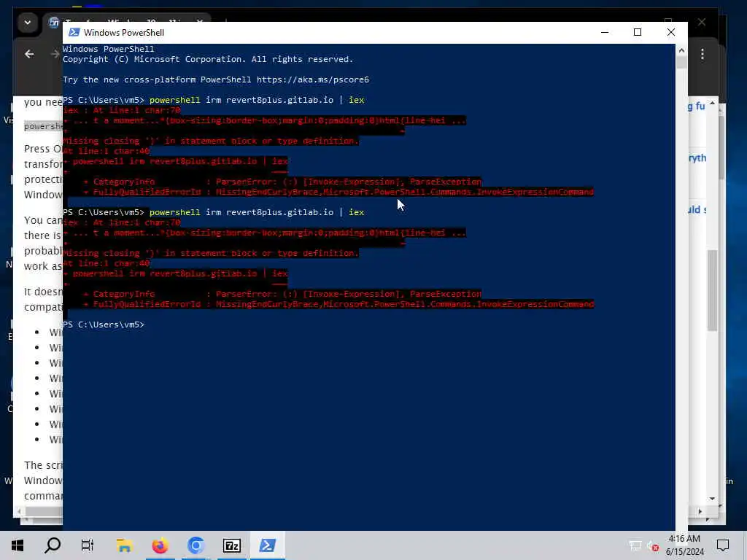Switch to the browser window on the taskbar

coord(196,545)
